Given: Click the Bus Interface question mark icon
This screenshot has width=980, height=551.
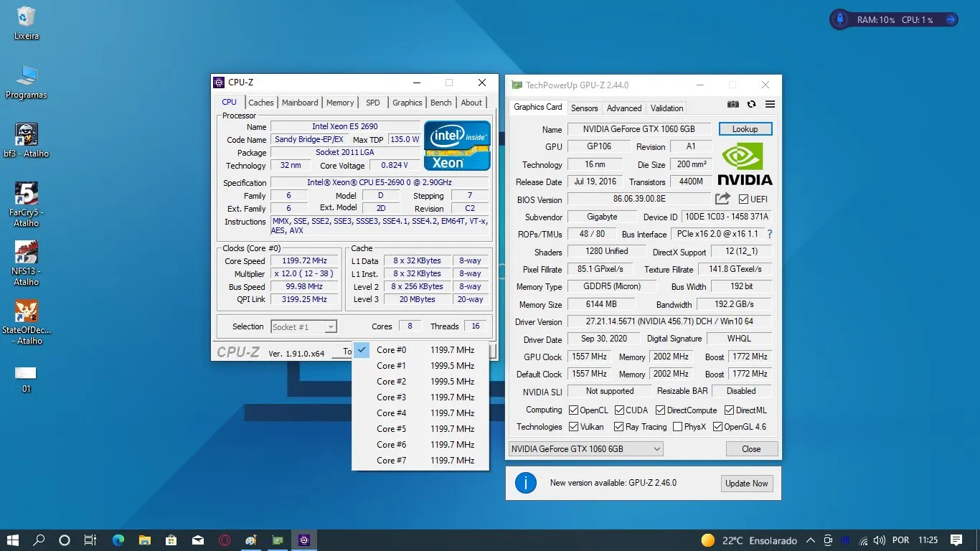Looking at the screenshot, I should click(770, 234).
